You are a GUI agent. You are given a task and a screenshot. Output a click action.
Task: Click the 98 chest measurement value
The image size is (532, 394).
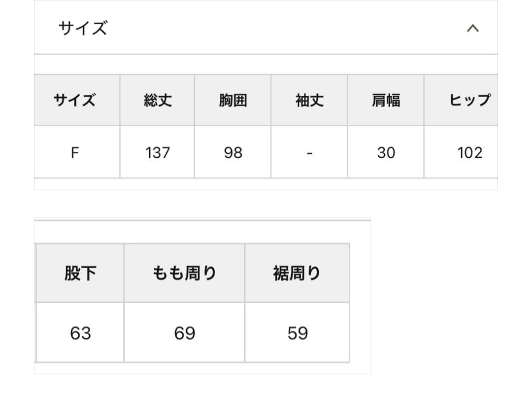tap(233, 152)
